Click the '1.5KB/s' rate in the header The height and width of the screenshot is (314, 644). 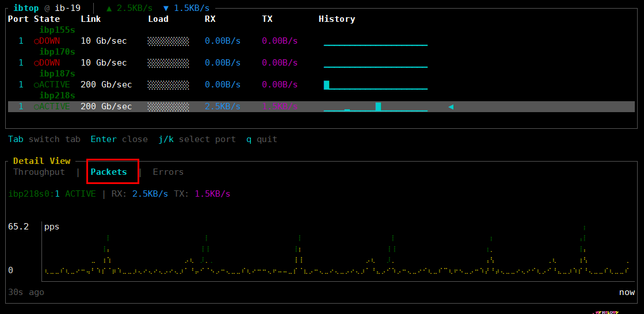[x=192, y=8]
